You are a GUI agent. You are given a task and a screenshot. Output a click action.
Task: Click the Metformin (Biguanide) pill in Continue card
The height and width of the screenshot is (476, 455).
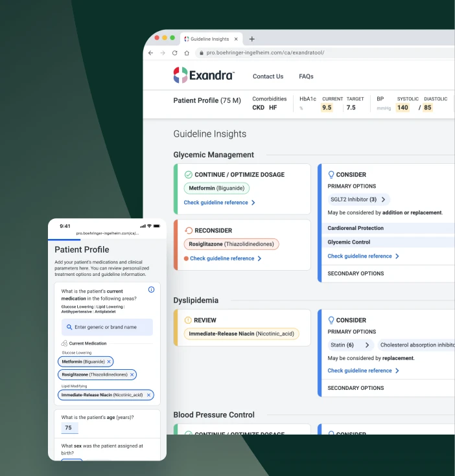pyautogui.click(x=216, y=188)
